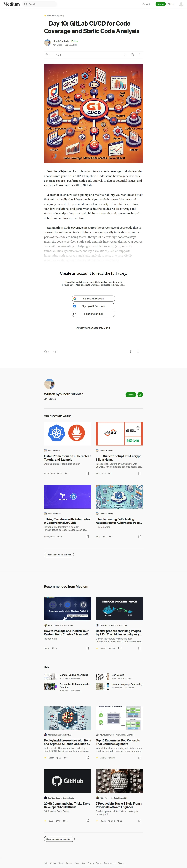Viewport: 187px width, 868px height.
Task: Open the Reduce Docker Image article thumbnail
Action: (119, 608)
